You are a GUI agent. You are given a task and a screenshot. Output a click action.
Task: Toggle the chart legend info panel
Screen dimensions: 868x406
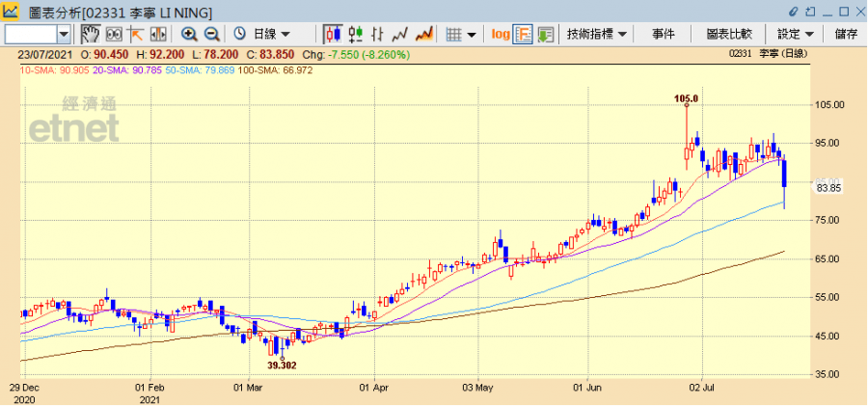pyautogui.click(x=523, y=34)
